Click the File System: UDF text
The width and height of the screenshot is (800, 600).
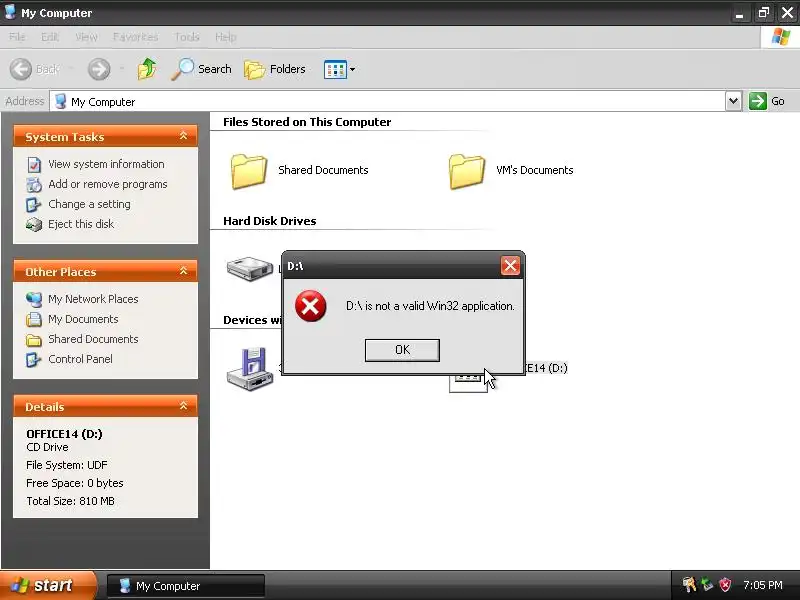(x=67, y=465)
